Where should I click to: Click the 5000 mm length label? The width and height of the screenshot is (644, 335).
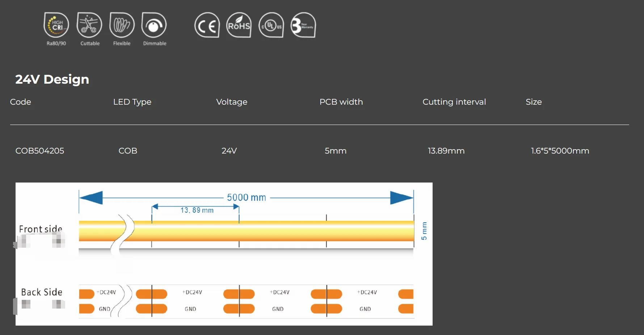pos(247,198)
